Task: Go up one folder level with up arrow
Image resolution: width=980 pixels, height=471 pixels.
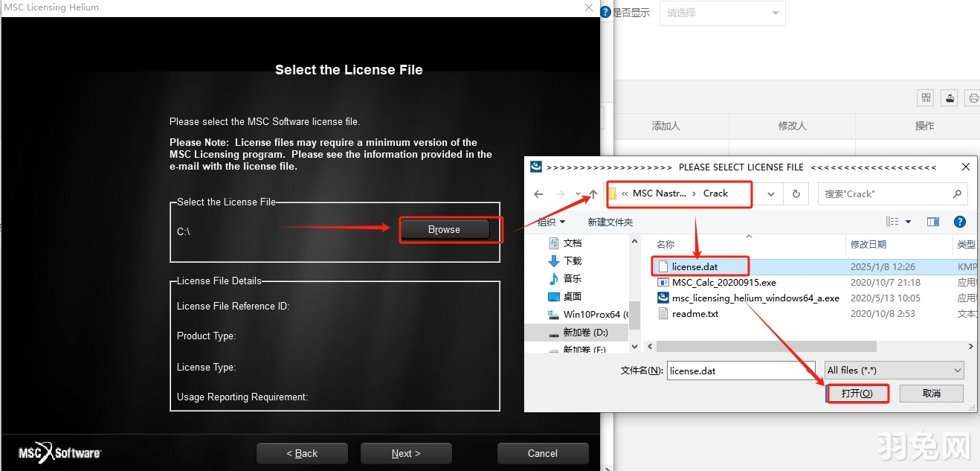Action: [593, 193]
